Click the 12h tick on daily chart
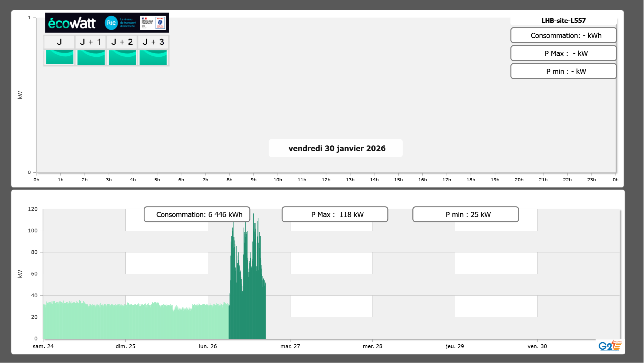The width and height of the screenshot is (644, 363). tap(326, 180)
